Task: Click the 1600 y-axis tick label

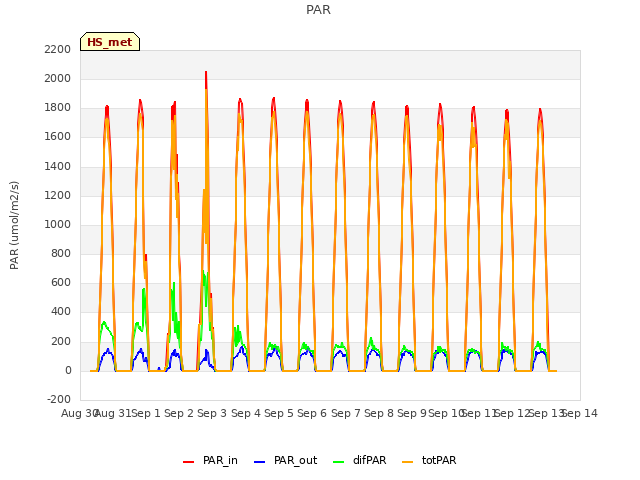Action: (58, 137)
